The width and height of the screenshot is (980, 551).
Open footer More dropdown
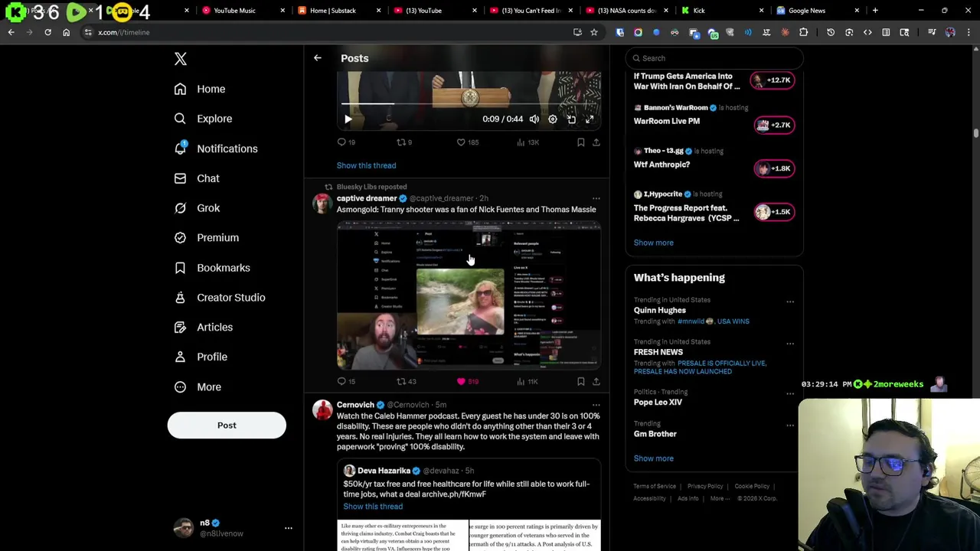click(719, 498)
